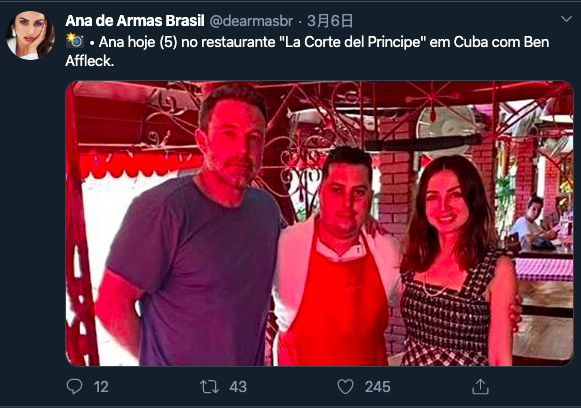Expand the tweet options chevron
This screenshot has height=408, width=581.
pyautogui.click(x=566, y=19)
